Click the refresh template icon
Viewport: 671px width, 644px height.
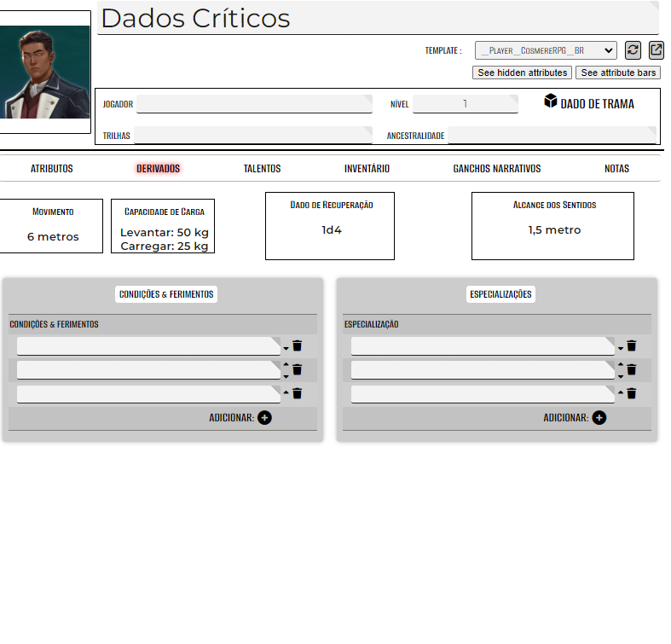click(633, 50)
